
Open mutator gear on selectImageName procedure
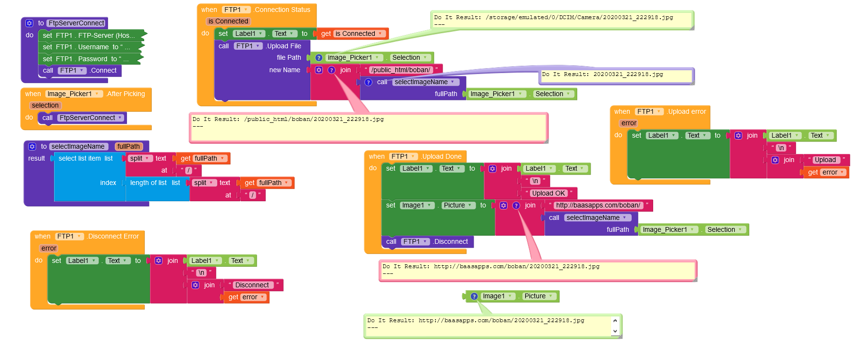(32, 146)
